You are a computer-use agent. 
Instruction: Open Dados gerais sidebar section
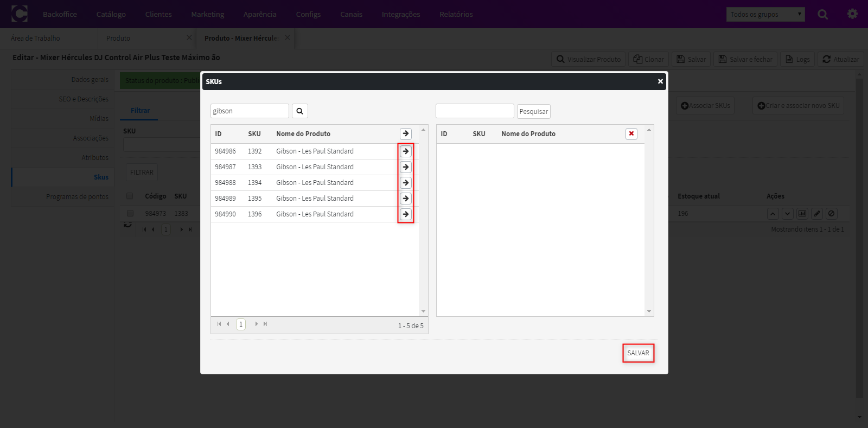tap(62, 79)
